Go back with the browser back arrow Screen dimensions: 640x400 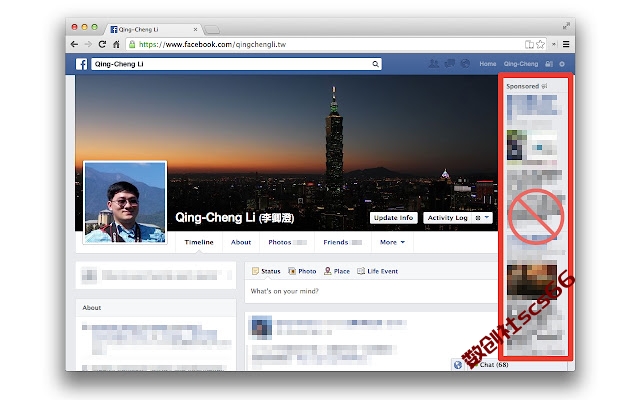click(x=74, y=44)
